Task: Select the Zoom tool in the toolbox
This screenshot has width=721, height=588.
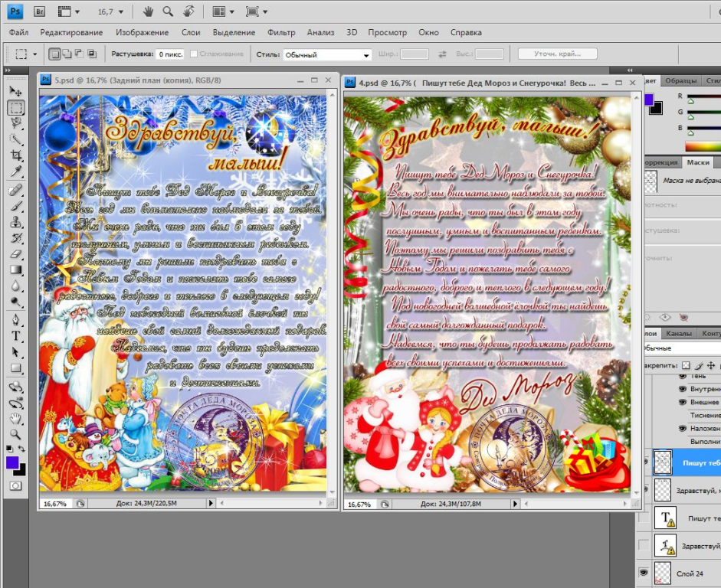Action: coord(15,435)
